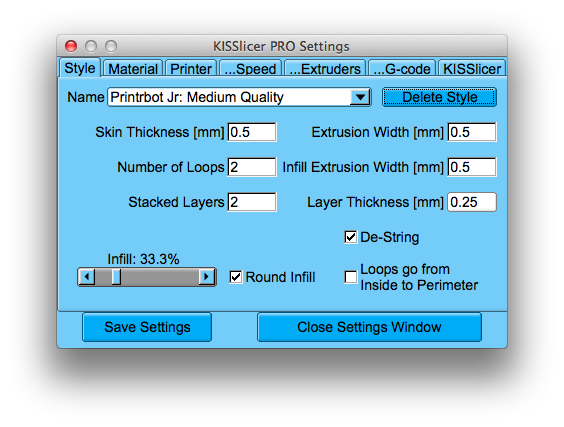Open the KISSlicer tab

click(472, 68)
